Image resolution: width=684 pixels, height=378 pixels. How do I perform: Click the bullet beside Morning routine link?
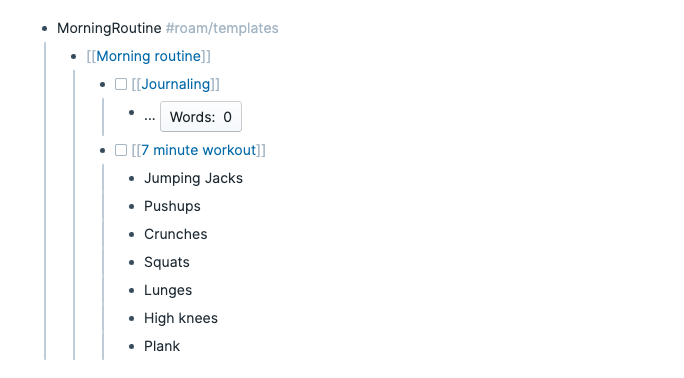[74, 57]
